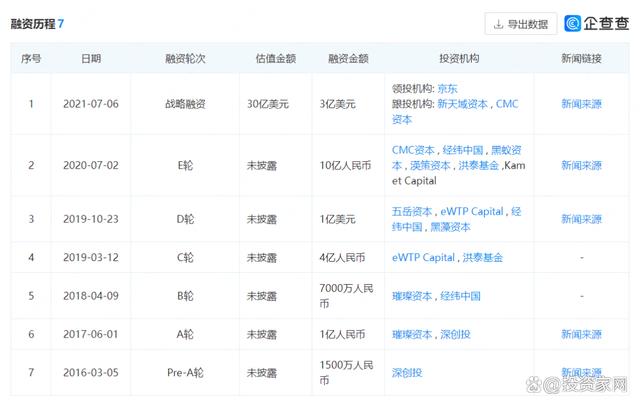Click the 10亿人民币 financing amount
Screen dimensions: 640x407
(345, 166)
